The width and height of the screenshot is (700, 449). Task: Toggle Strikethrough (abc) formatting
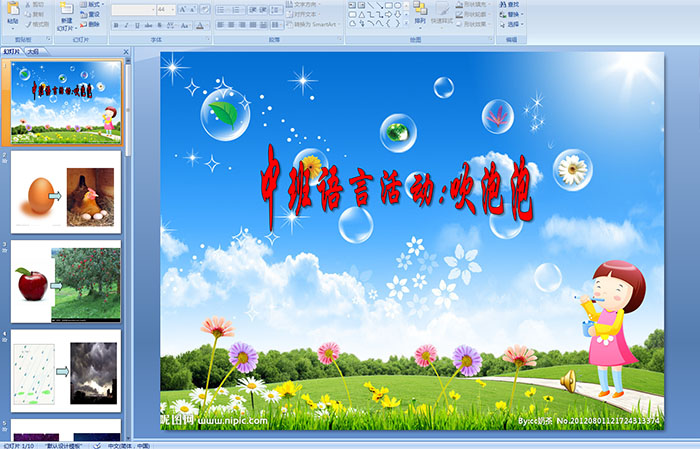[x=148, y=25]
